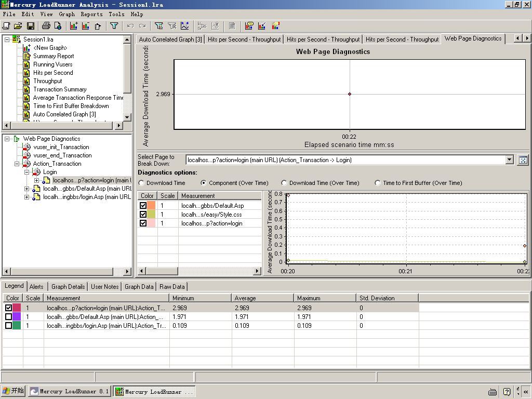The width and height of the screenshot is (532, 399).
Task: Select Download Time (Over Time) radio option
Action: click(284, 183)
